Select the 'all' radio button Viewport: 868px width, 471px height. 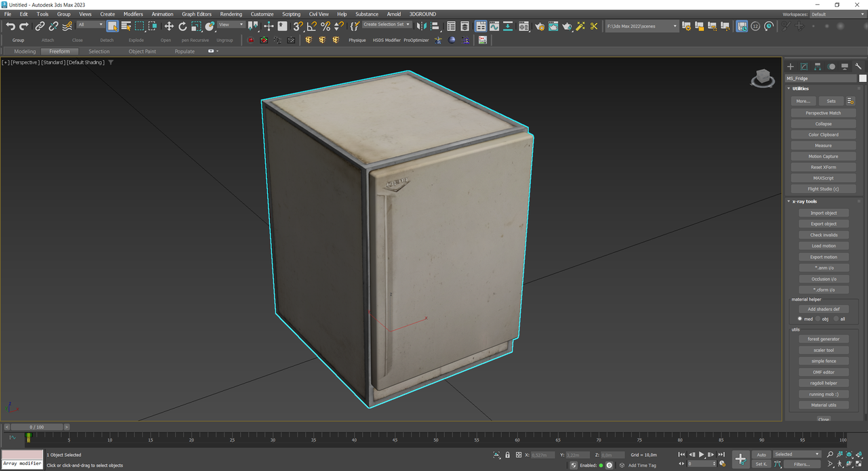click(x=835, y=319)
